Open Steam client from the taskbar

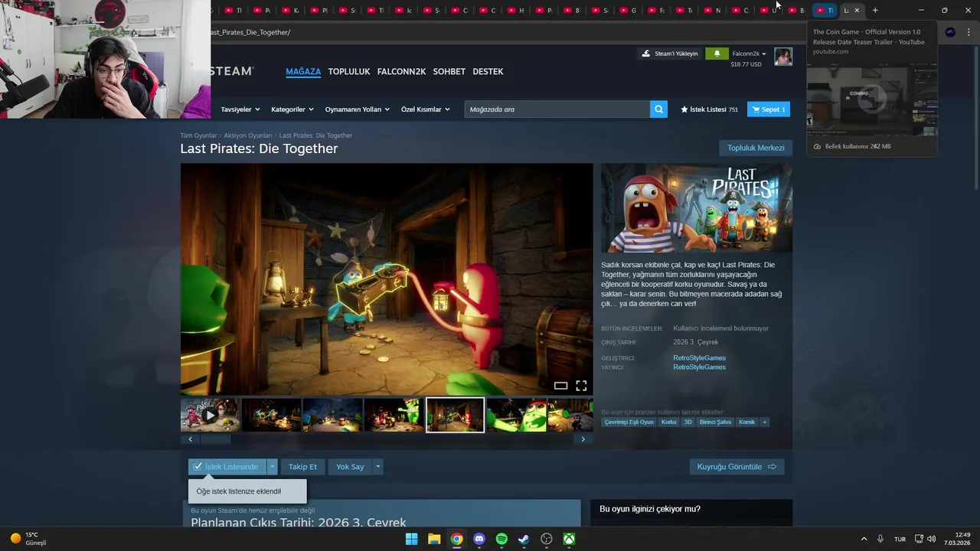pos(524,539)
